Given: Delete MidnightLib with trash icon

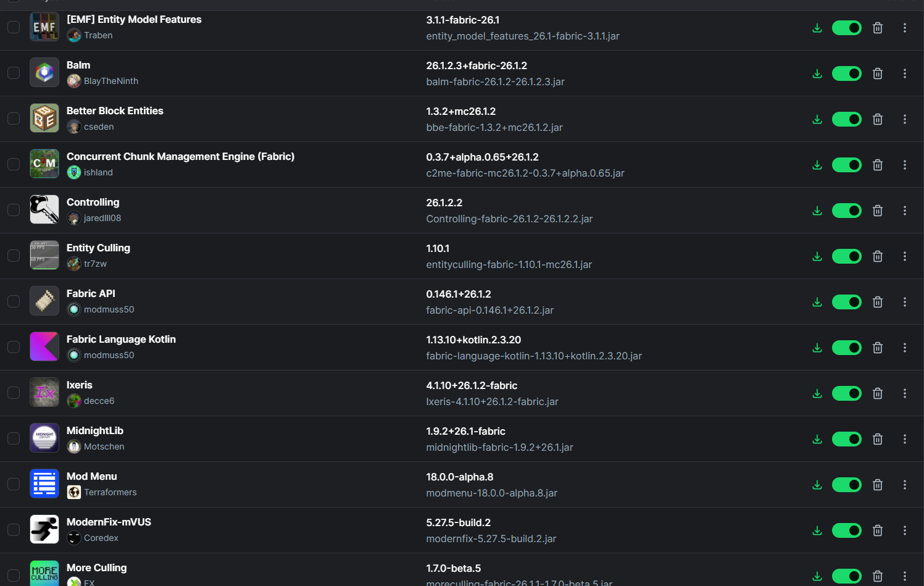Looking at the screenshot, I should (877, 439).
